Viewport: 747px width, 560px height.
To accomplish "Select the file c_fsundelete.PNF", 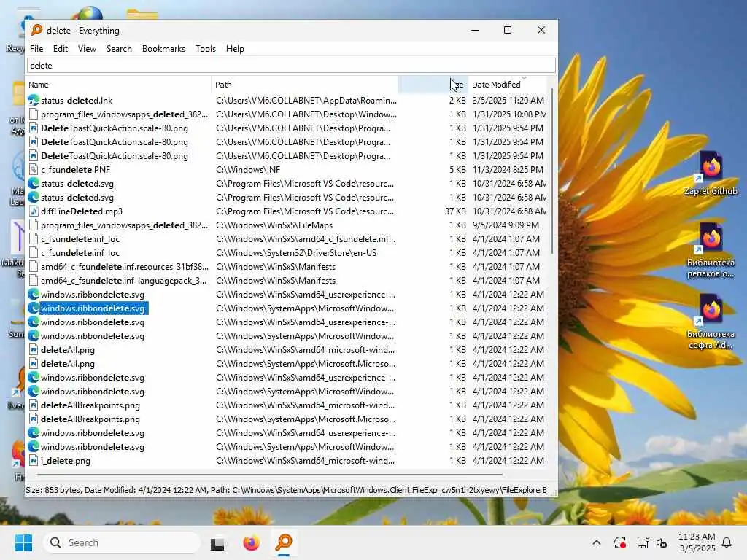I will [75, 169].
